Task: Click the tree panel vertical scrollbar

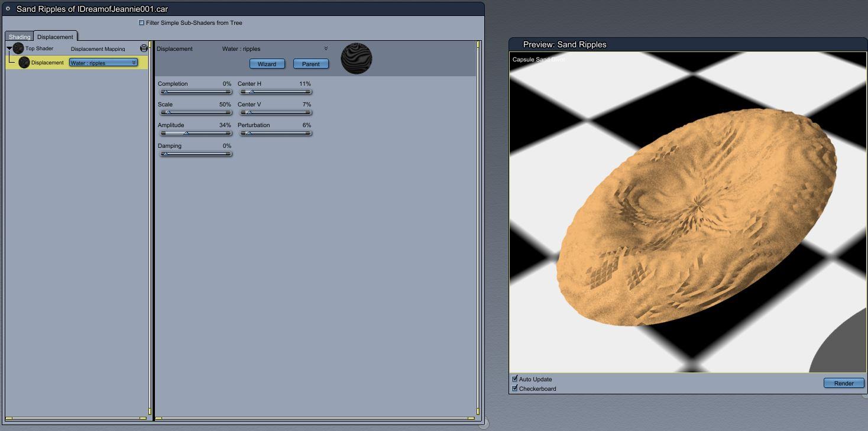Action: [x=150, y=228]
